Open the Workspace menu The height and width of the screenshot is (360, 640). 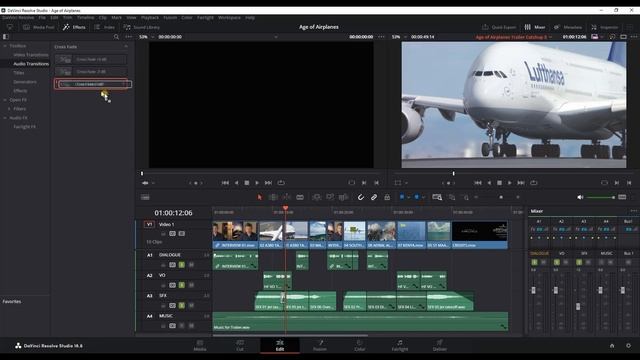[x=229, y=18]
